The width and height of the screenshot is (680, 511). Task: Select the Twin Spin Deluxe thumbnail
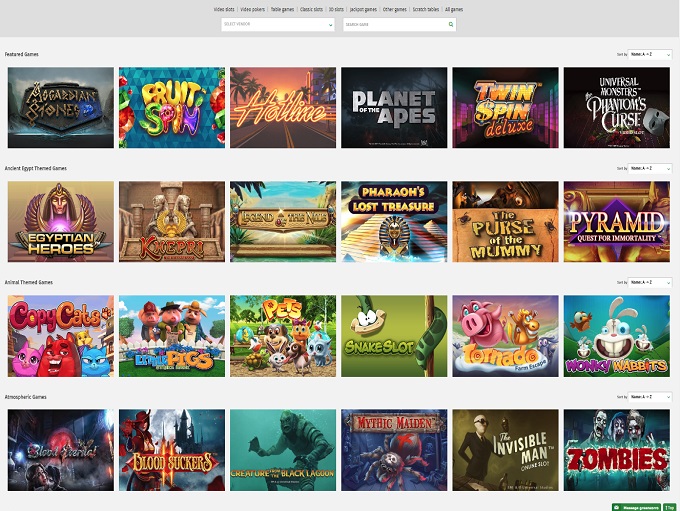pyautogui.click(x=505, y=107)
